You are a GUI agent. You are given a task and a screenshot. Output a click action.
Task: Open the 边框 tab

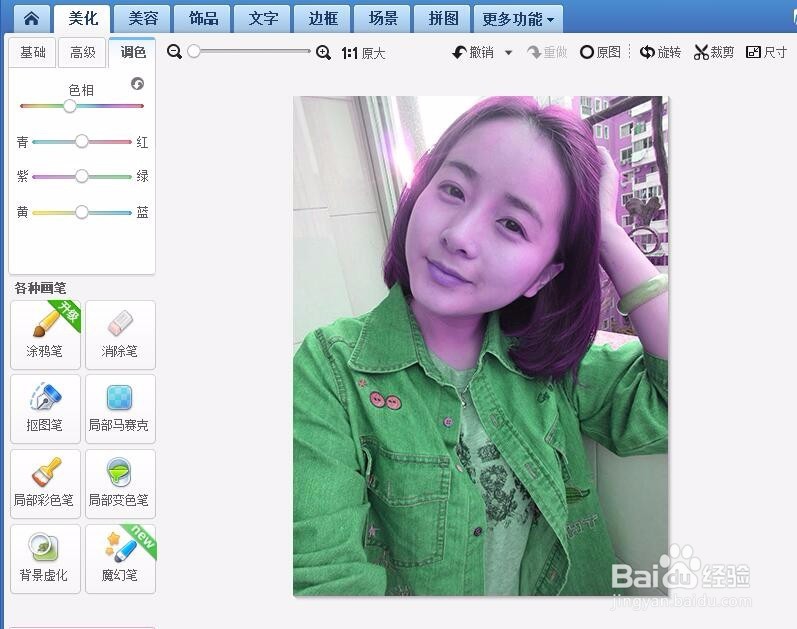tap(323, 19)
